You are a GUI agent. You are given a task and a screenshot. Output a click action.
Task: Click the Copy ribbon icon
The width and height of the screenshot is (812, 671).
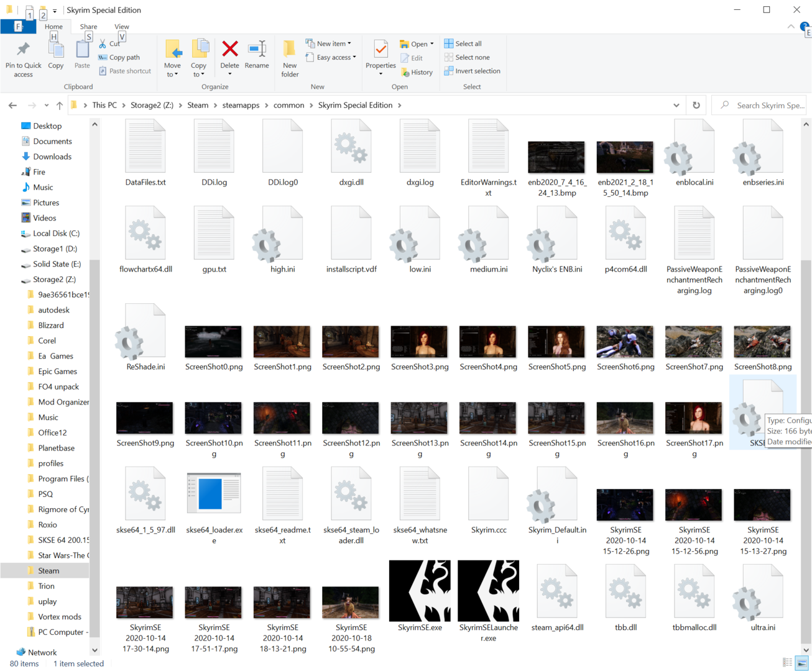(x=56, y=50)
